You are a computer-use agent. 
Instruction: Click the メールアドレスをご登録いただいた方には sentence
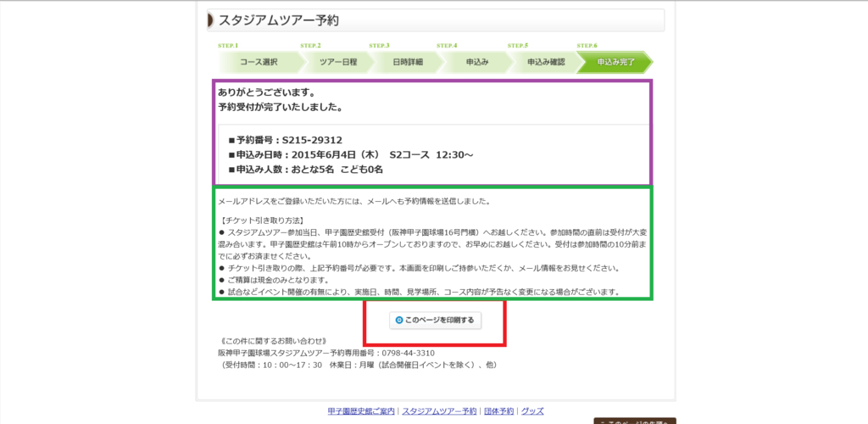354,202
